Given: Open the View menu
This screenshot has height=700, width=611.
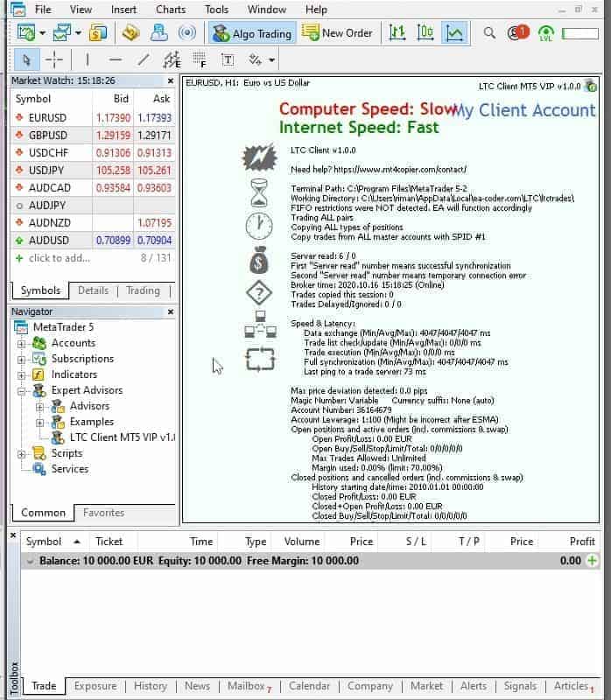Looking at the screenshot, I should click(81, 10).
